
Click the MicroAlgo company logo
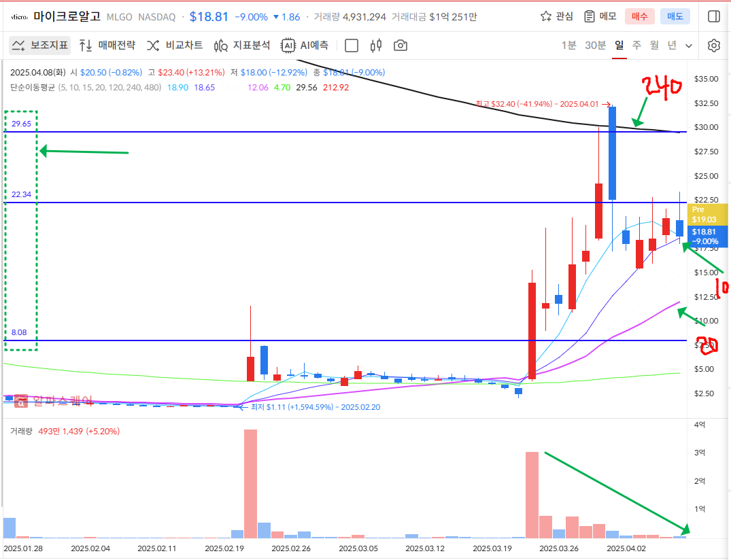click(19, 17)
